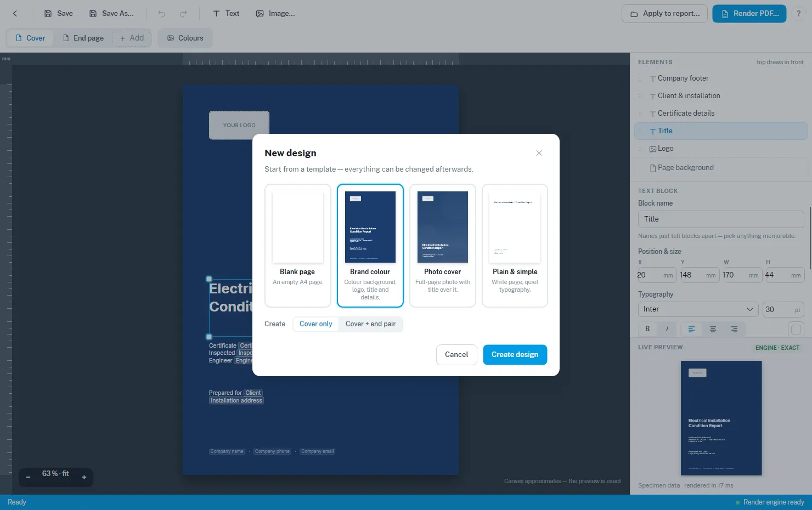Choose the Cover only create option
This screenshot has width=812, height=510.
click(316, 324)
